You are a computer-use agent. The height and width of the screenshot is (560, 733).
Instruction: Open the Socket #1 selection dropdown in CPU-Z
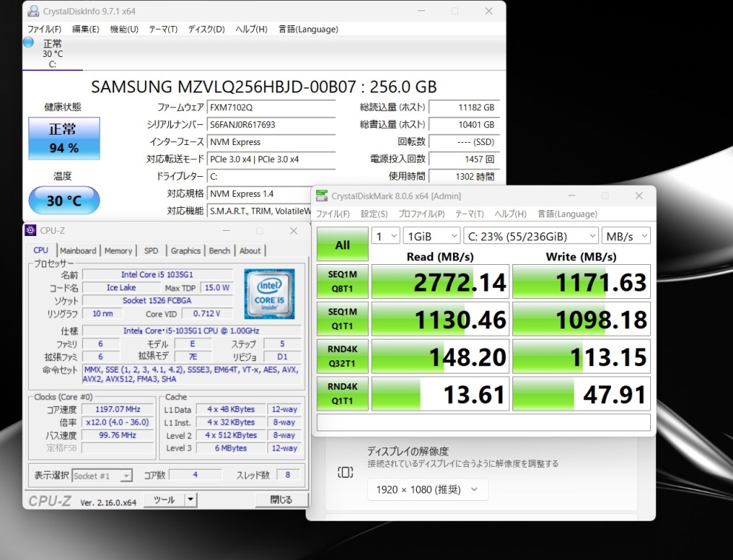(102, 476)
